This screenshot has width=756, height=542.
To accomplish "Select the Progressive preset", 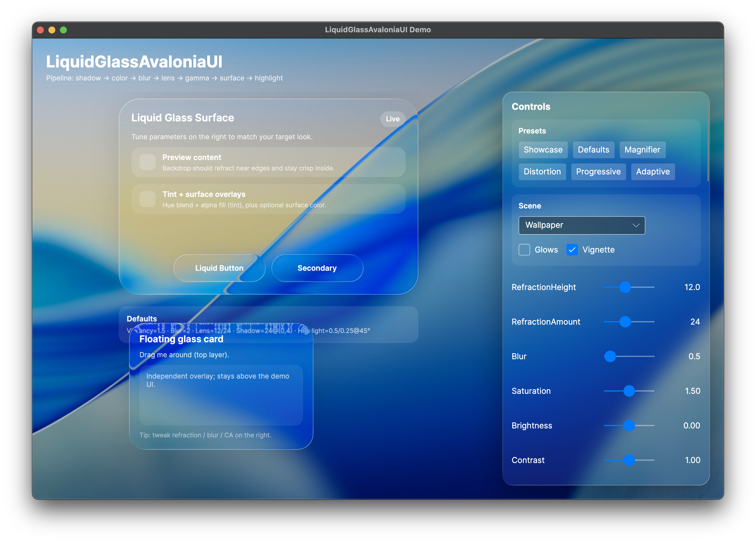I will point(598,172).
